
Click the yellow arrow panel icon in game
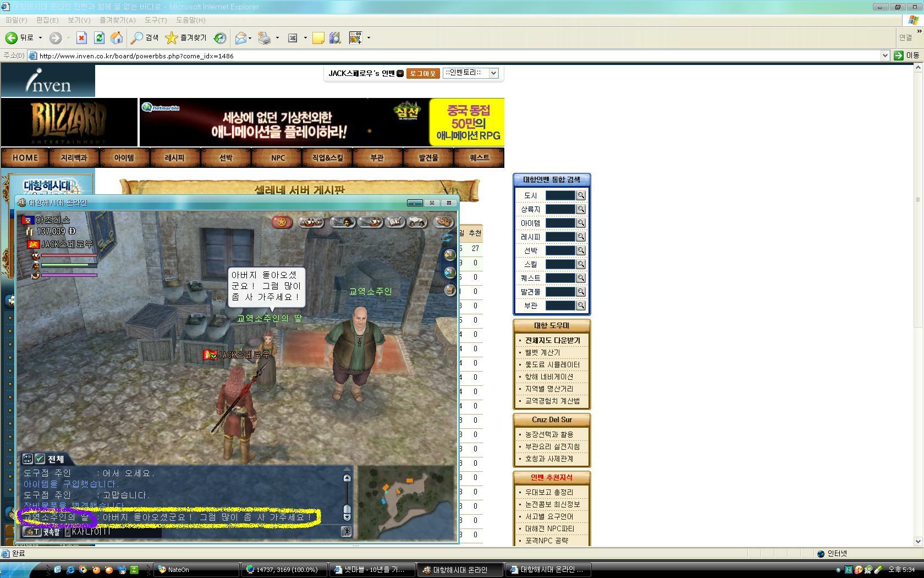[x=450, y=254]
